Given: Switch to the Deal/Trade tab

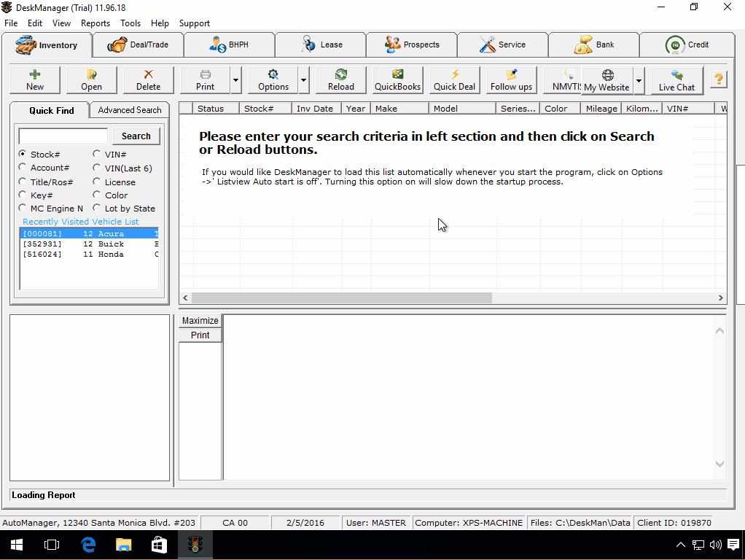Looking at the screenshot, I should [139, 44].
